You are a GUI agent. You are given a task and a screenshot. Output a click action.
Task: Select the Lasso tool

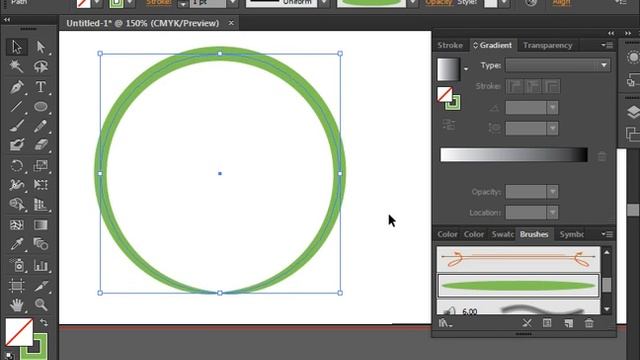coord(40,66)
